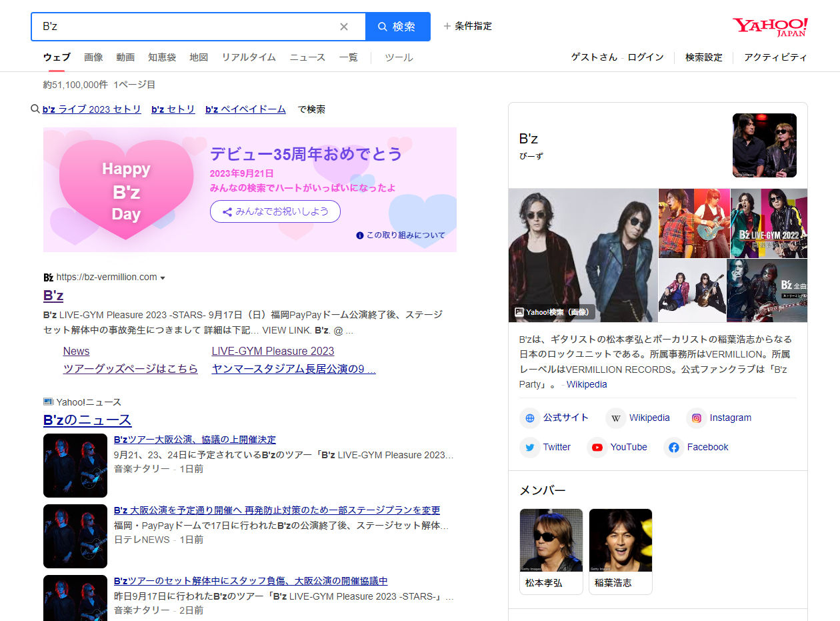
Task: Click the blue 検索 search button
Action: (x=397, y=27)
